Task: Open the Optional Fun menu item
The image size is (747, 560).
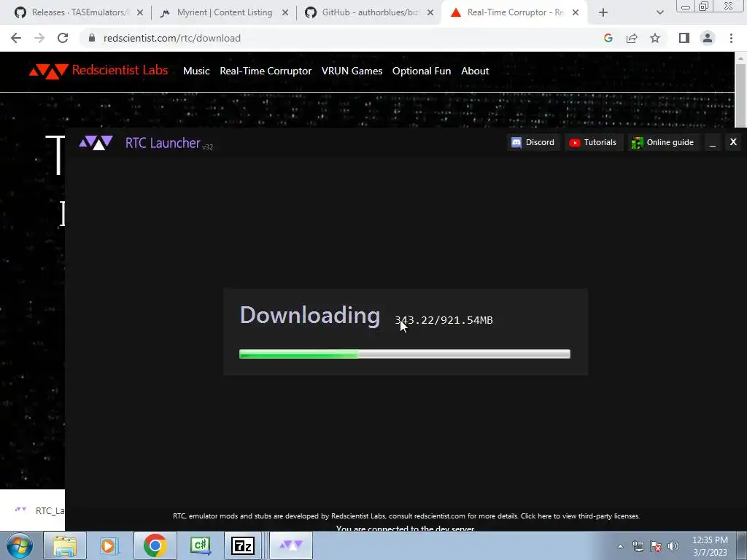Action: point(421,71)
